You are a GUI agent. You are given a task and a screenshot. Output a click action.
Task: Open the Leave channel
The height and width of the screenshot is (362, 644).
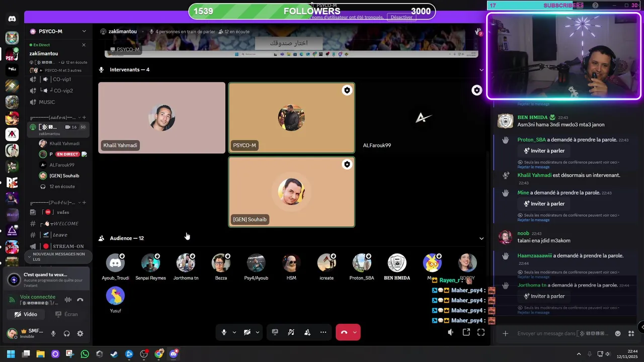pyautogui.click(x=57, y=235)
